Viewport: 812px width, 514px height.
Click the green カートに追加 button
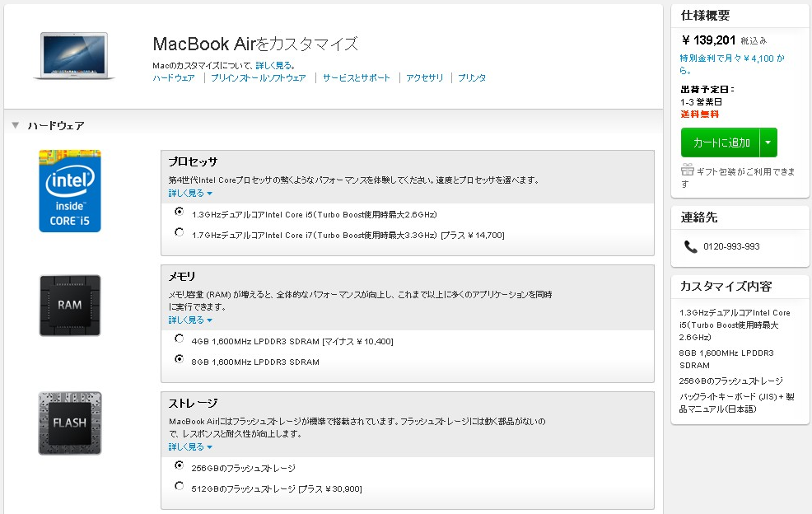pyautogui.click(x=721, y=143)
